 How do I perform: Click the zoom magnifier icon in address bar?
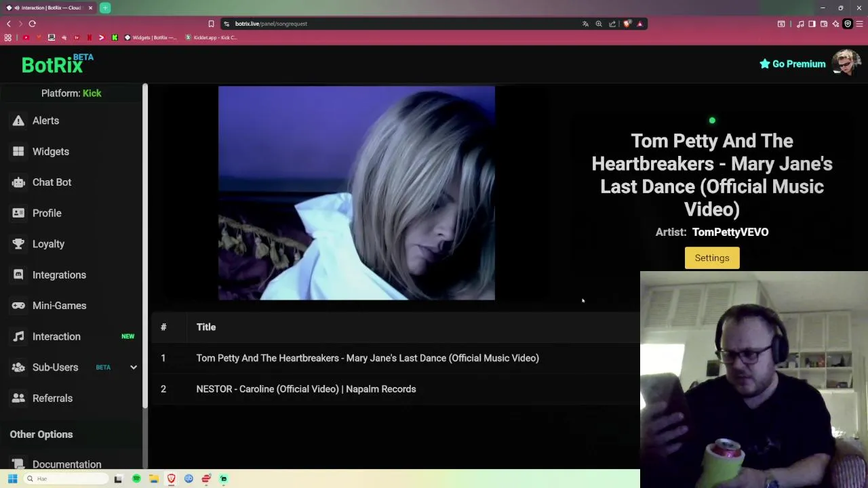[599, 24]
